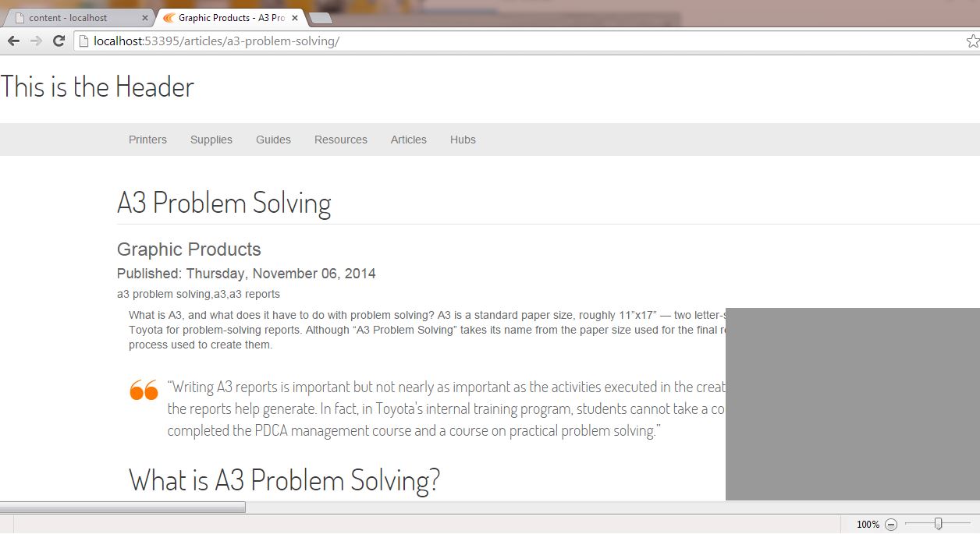This screenshot has width=980, height=534.
Task: Click the horizontal page scrollbar thumb
Action: coord(123,507)
